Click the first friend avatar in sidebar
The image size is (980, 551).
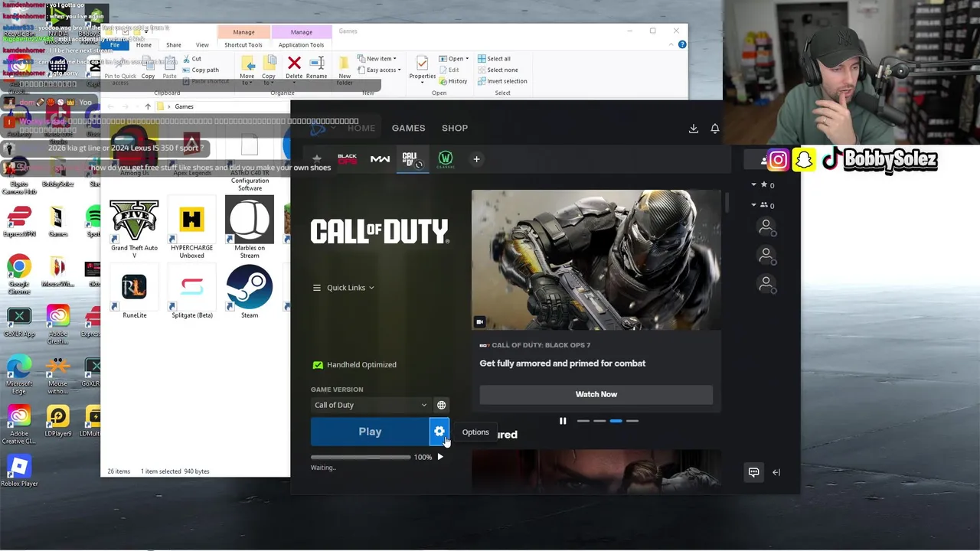(766, 227)
